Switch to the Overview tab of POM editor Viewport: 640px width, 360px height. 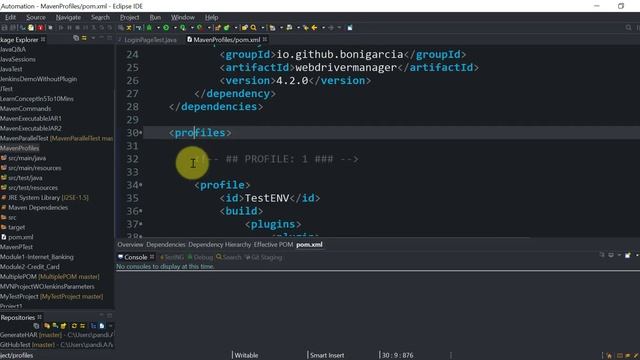pyautogui.click(x=130, y=244)
